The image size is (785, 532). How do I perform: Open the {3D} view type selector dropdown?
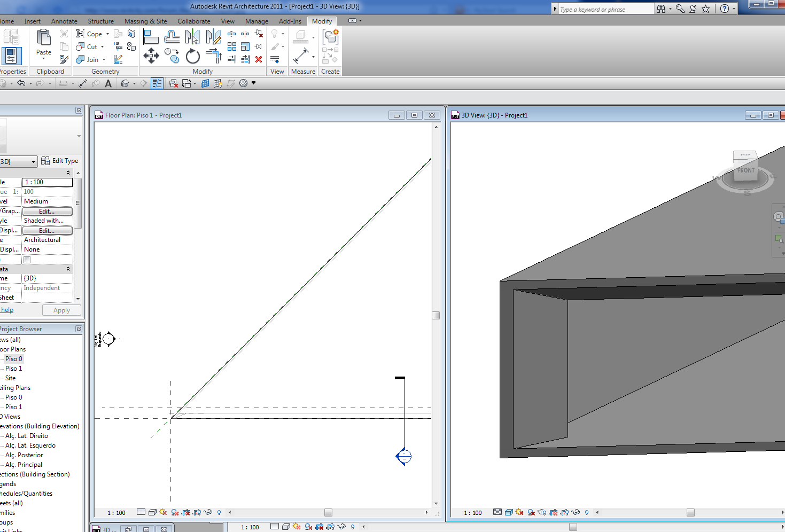tap(33, 161)
